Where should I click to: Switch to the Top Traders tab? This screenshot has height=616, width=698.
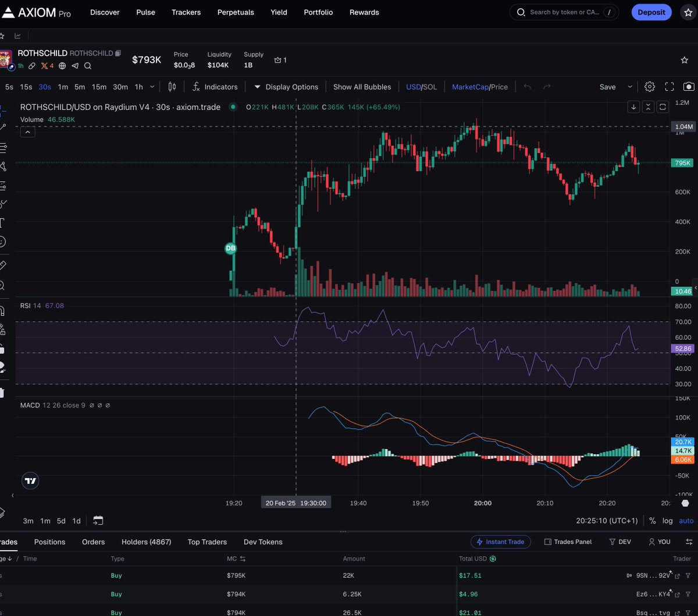point(207,542)
